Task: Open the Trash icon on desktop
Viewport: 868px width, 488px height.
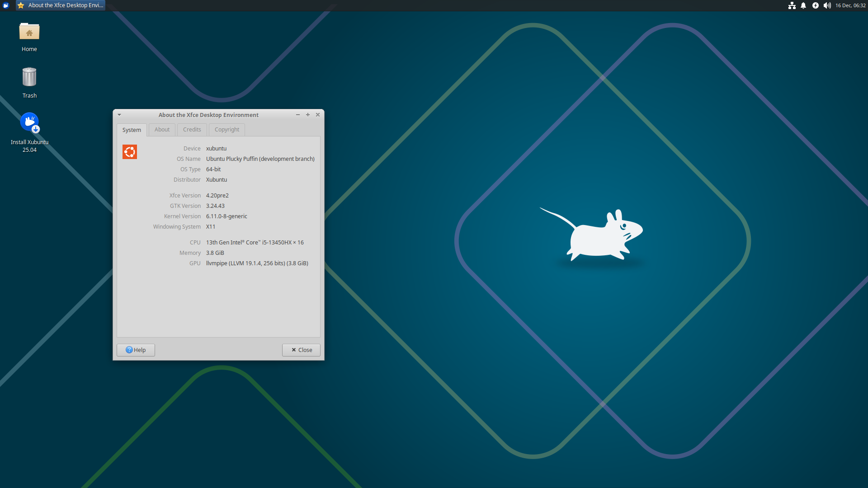Action: [x=28, y=78]
